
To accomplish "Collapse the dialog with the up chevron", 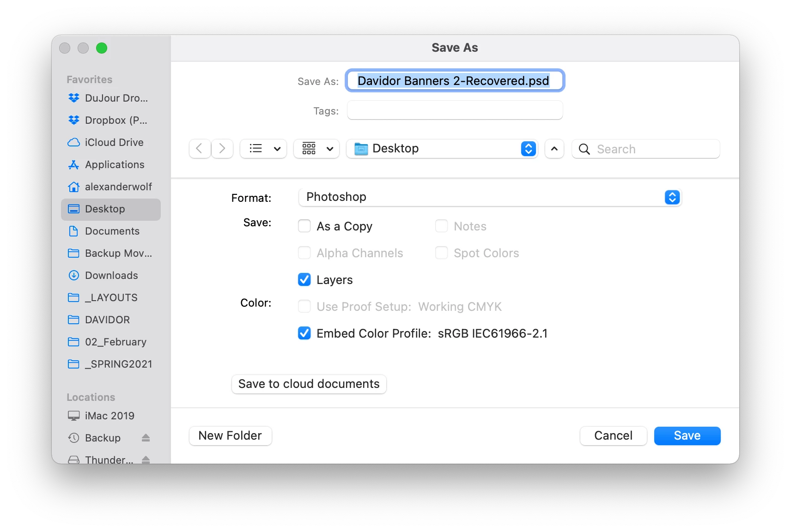I will pos(554,149).
